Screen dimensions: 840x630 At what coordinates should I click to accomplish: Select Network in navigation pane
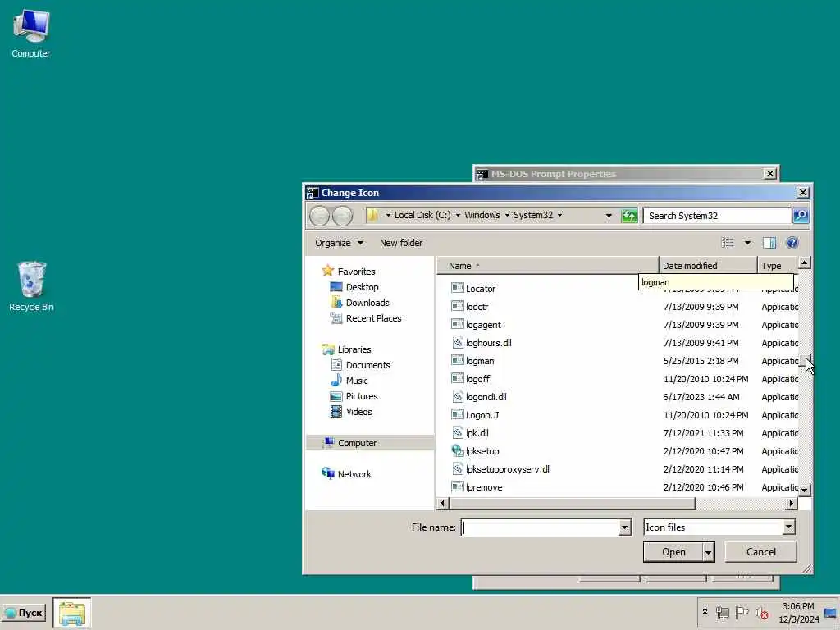(x=354, y=474)
